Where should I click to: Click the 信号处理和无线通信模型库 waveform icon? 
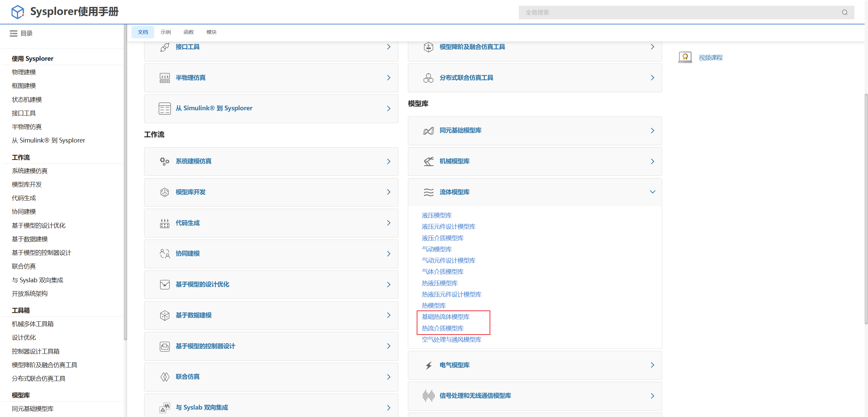[x=429, y=396]
